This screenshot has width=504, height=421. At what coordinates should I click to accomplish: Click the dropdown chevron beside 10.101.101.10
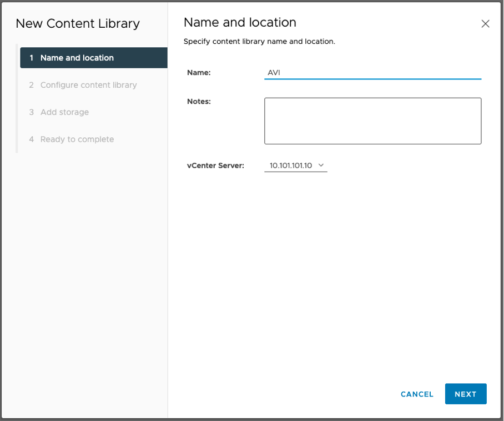click(320, 165)
